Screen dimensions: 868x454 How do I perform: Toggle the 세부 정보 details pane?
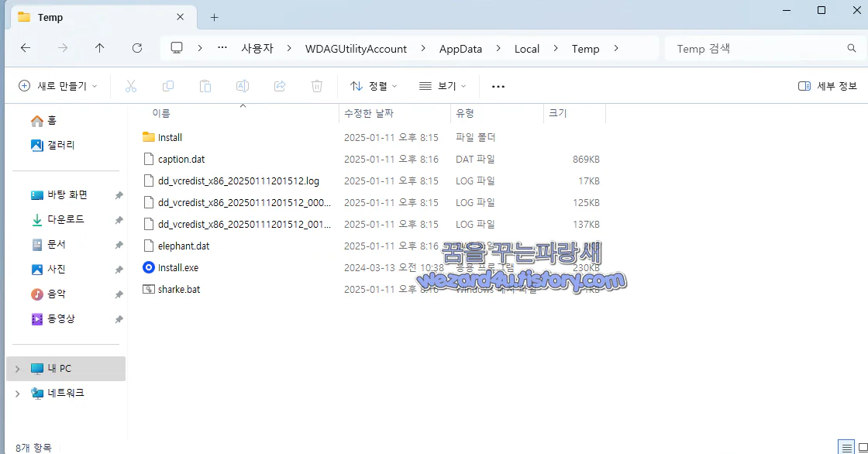click(x=827, y=86)
